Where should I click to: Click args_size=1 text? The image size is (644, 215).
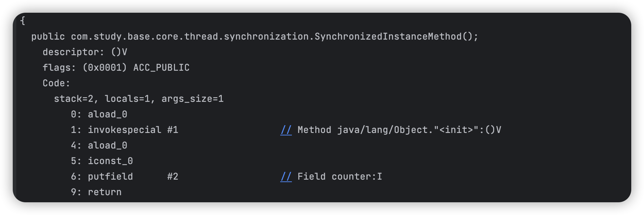(x=192, y=99)
